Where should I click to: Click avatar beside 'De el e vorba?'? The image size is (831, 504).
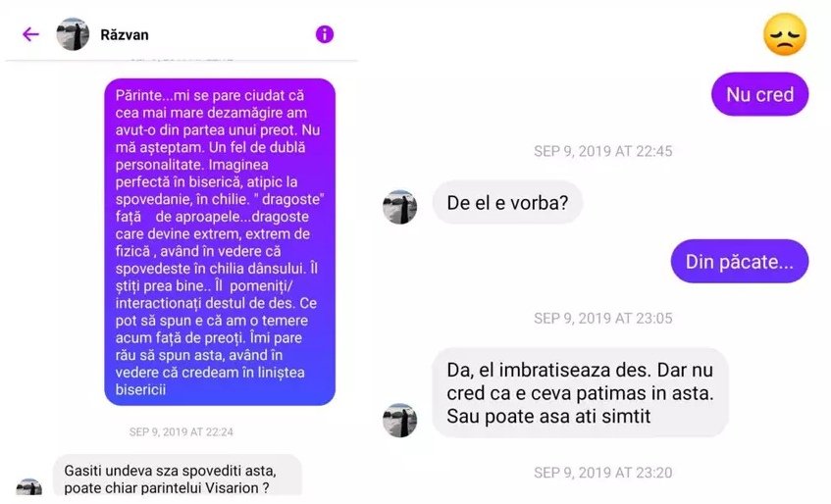click(399, 207)
